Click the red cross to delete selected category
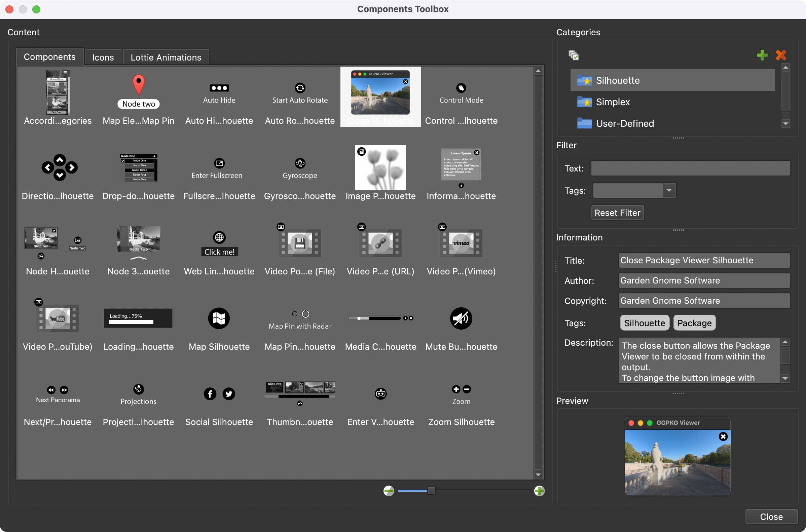 tap(780, 55)
